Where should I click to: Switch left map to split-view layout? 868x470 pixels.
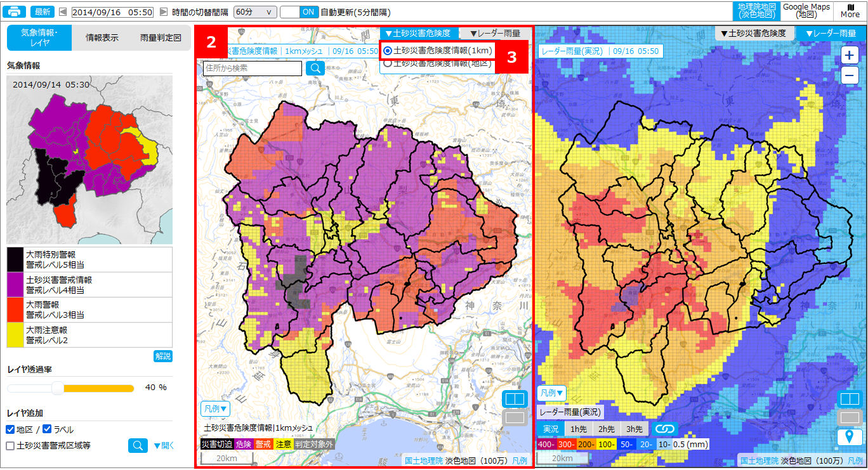pos(514,399)
